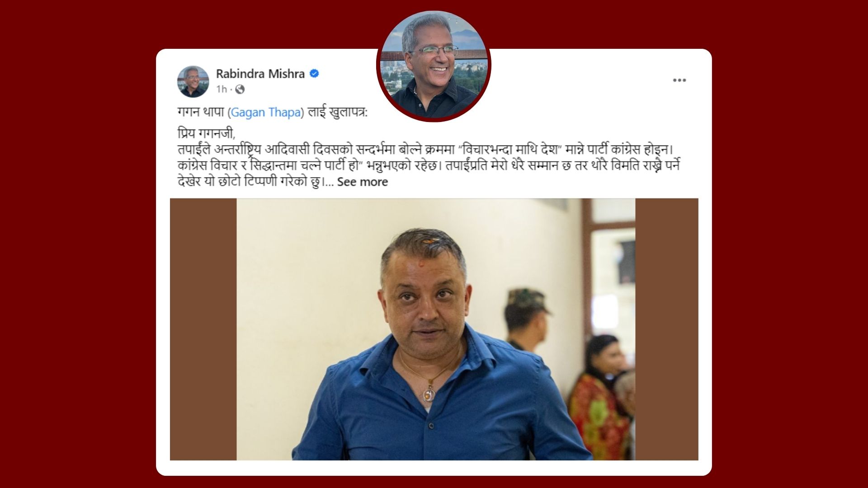This screenshot has width=868, height=488.
Task: Click the blue verified badge icon
Action: tap(314, 74)
